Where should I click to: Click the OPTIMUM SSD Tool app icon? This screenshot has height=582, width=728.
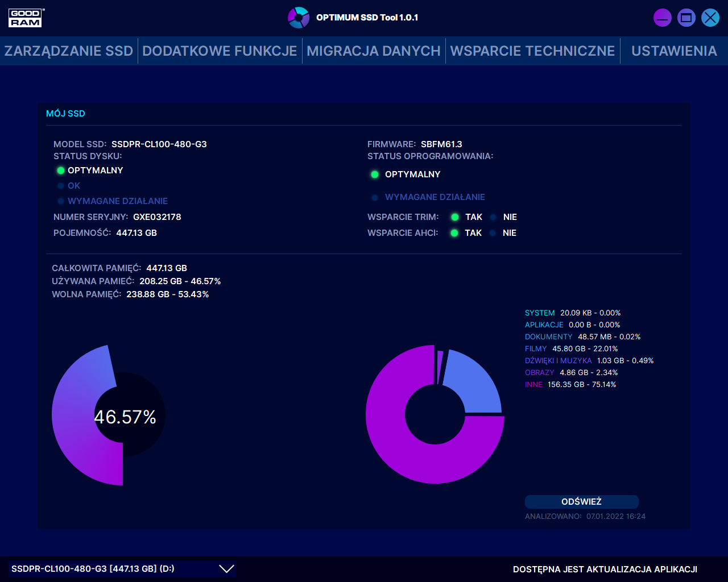[x=299, y=18]
